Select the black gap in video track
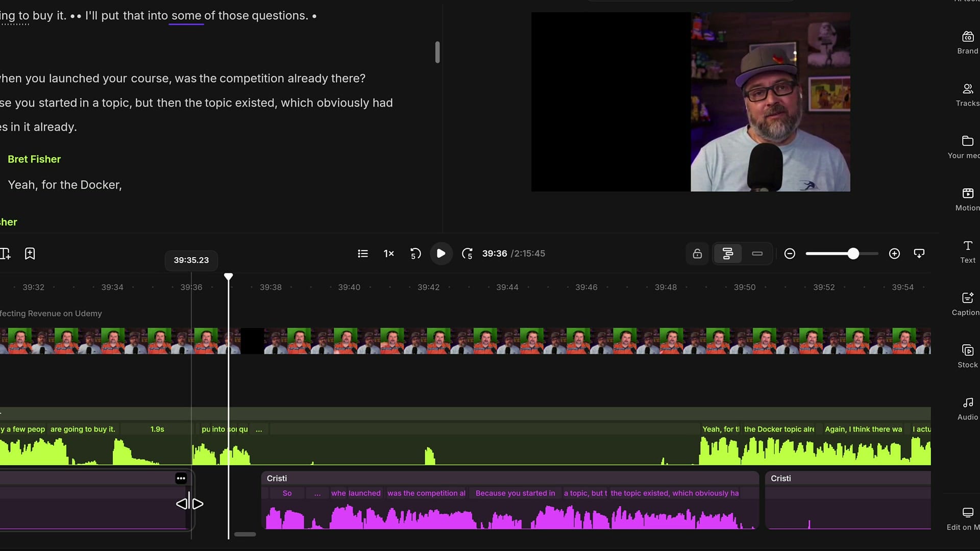The height and width of the screenshot is (551, 980). click(x=252, y=341)
